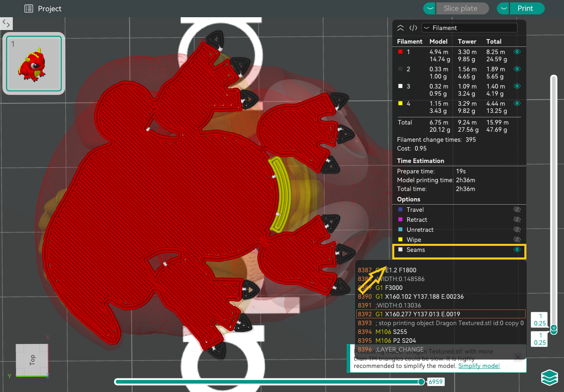Open the Print dropdown arrow

point(503,8)
